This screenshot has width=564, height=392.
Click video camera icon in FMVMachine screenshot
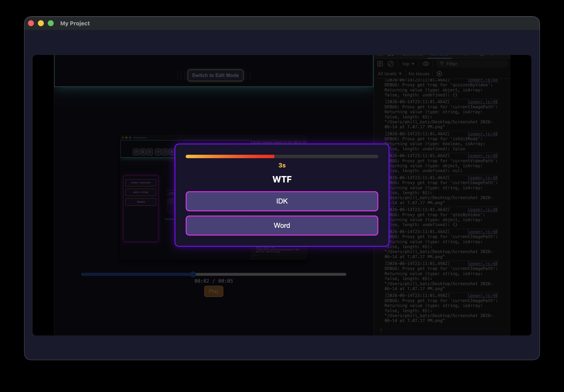pos(158,152)
